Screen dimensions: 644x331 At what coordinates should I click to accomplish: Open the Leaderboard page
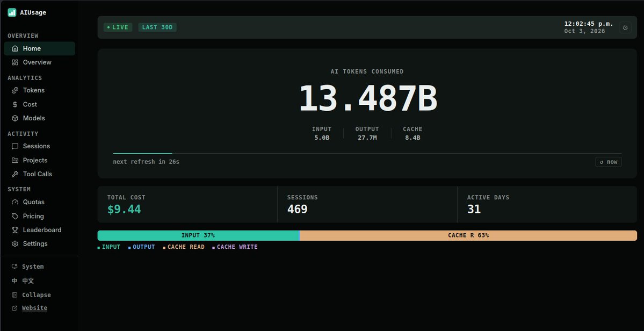39,230
